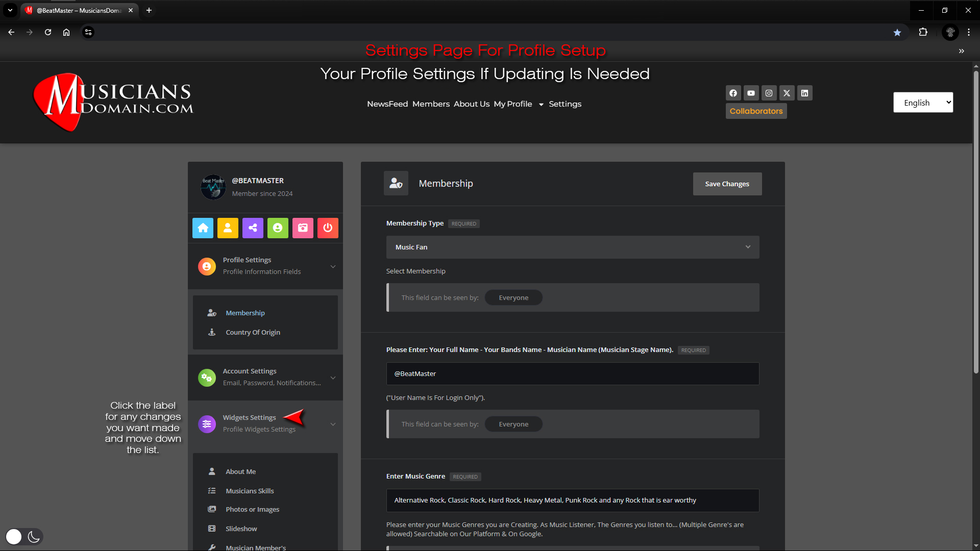Screen dimensions: 980x551
Task: Click the Enter Music Genre input field
Action: [x=573, y=500]
